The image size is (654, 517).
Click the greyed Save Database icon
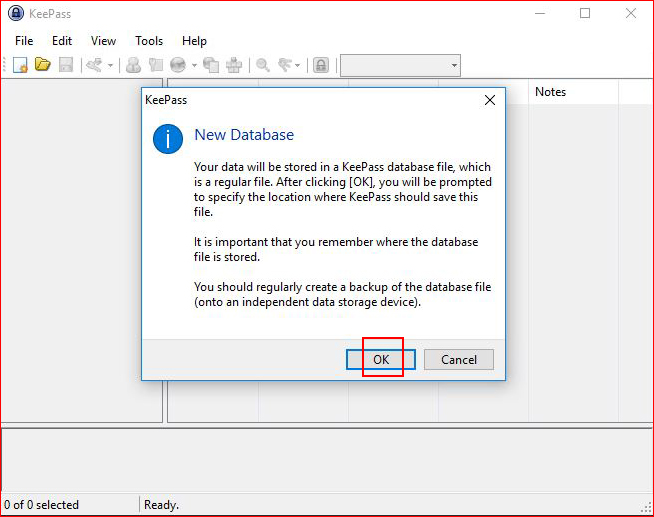66,65
